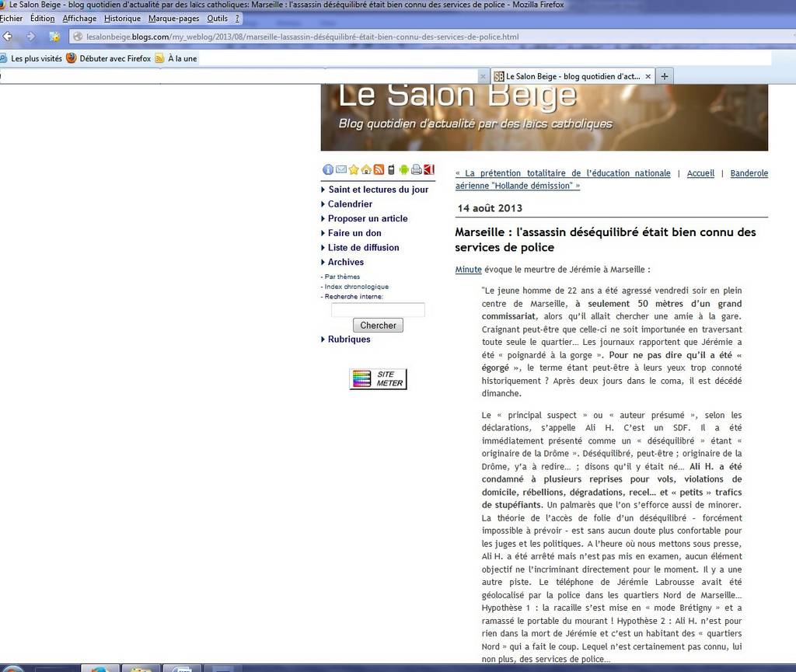Click the Firefox icon beside Débuter avec Firefox
The image size is (796, 672).
71,58
